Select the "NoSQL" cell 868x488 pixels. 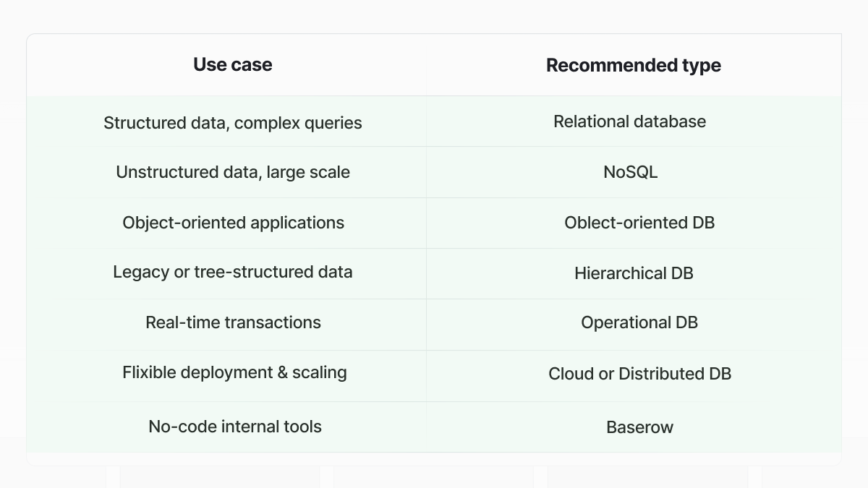[x=630, y=172]
